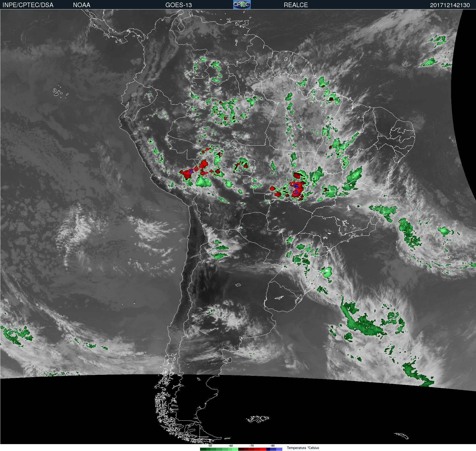
Task: Click the INPE/CPTEC/DSA header label
Action: 28,5
